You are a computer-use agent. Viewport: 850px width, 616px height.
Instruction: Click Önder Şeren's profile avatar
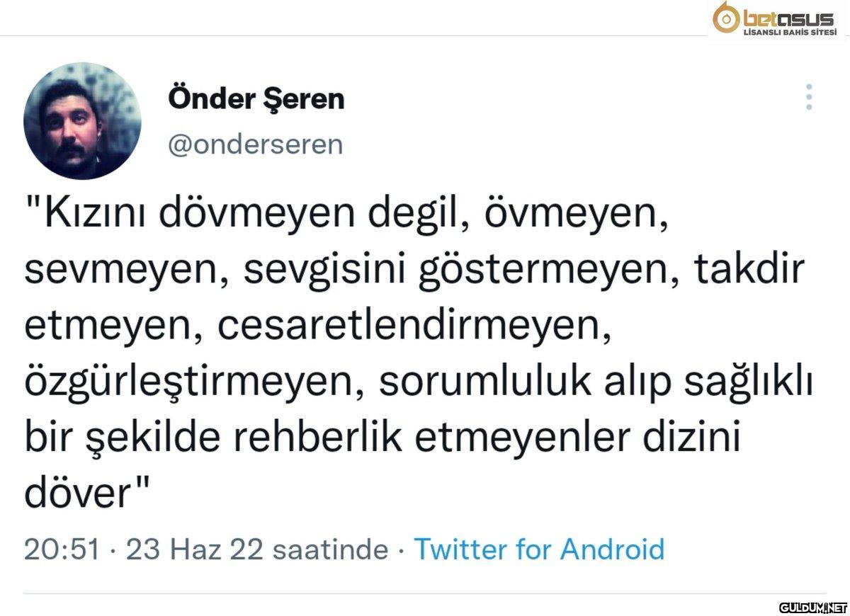pyautogui.click(x=82, y=121)
